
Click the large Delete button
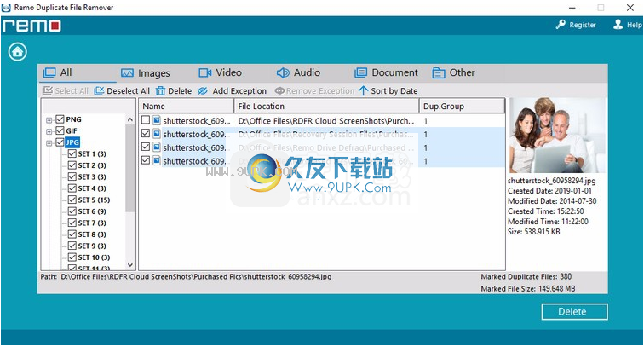574,312
